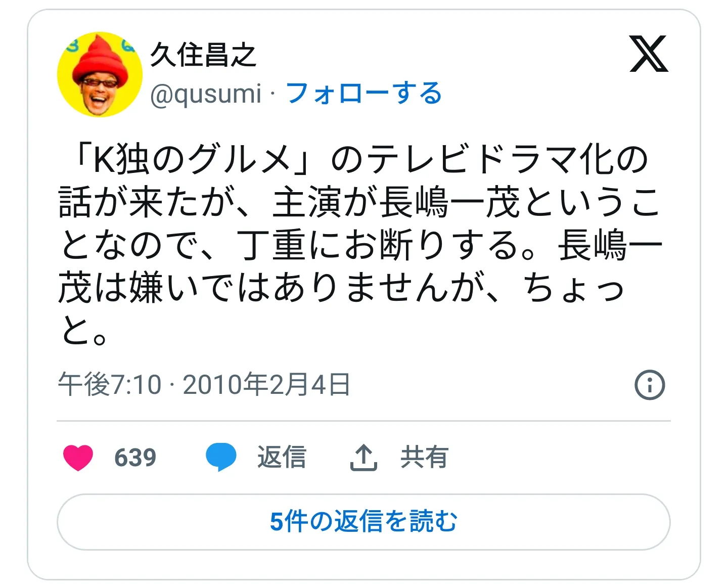Open the red-hat profile avatar
Image resolution: width=728 pixels, height=587 pixels.
(x=100, y=74)
